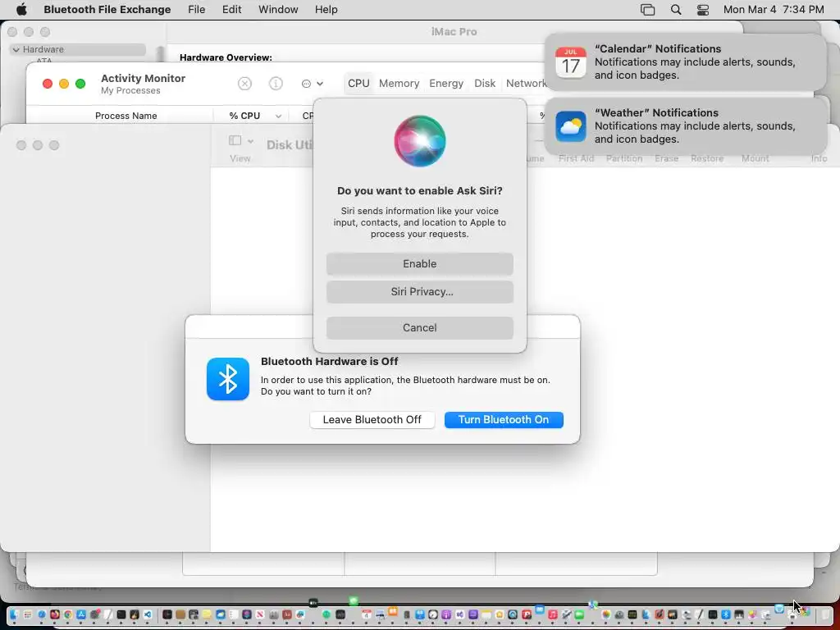The image size is (840, 630).
Task: Select First Aid in Disk Utility toolbar
Action: click(x=576, y=158)
